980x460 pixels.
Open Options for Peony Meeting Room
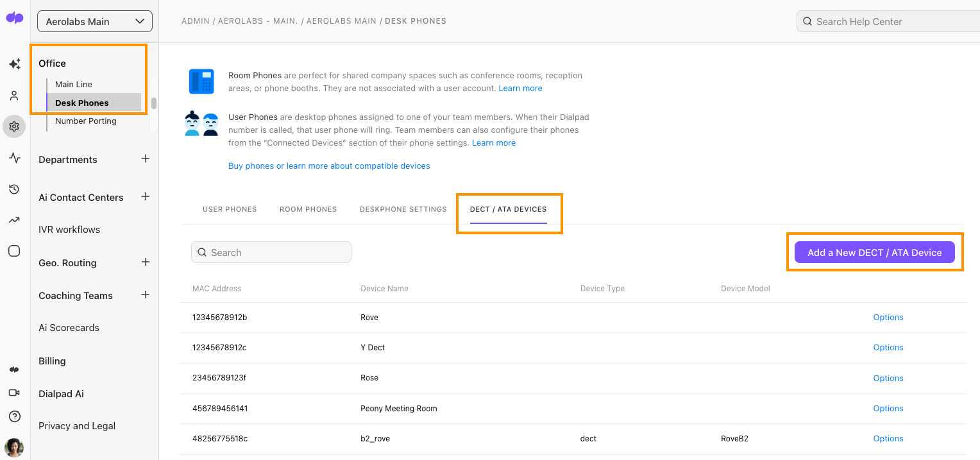pos(888,408)
